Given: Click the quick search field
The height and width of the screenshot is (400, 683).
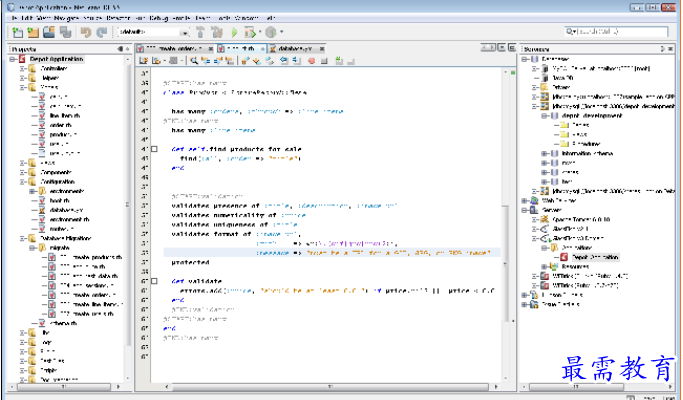Looking at the screenshot, I should [x=620, y=32].
